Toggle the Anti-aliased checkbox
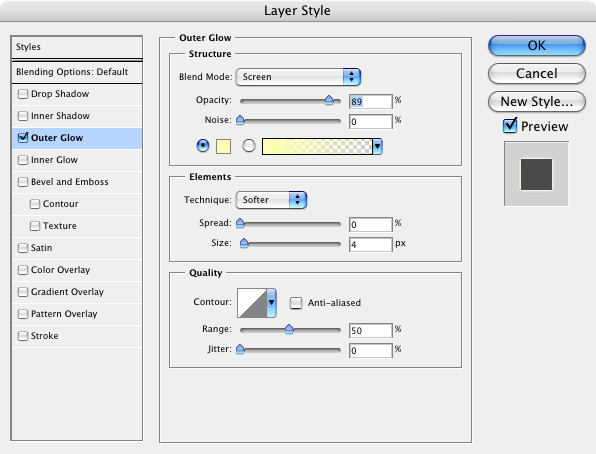Screen dimensions: 596x454 (296, 303)
